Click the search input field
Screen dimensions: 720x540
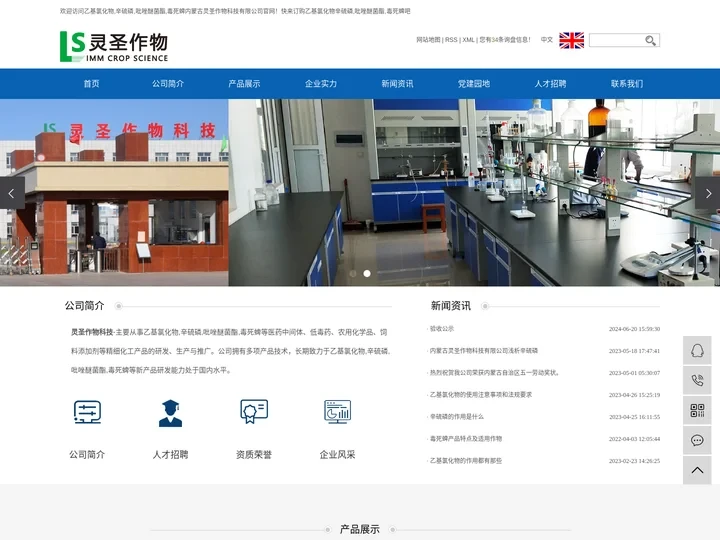pos(617,40)
